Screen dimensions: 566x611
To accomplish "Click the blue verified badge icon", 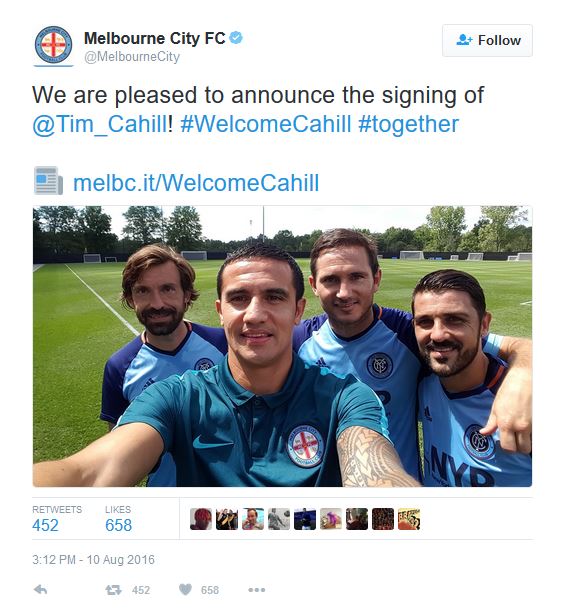I will click(236, 38).
